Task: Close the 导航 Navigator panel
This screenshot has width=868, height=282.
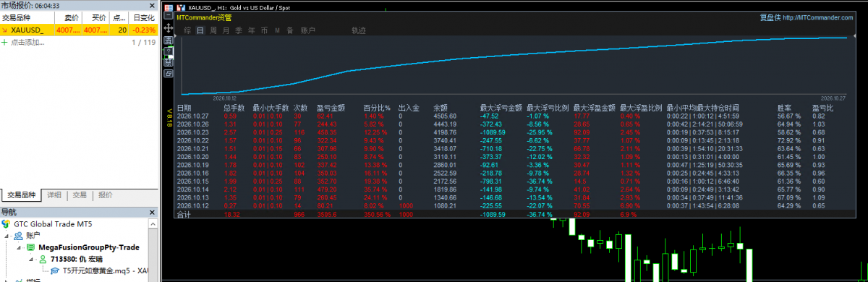Action: tap(151, 212)
